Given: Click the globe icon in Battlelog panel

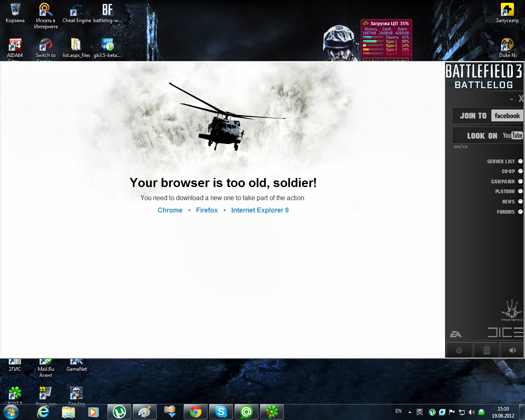Looking at the screenshot, I should [459, 350].
